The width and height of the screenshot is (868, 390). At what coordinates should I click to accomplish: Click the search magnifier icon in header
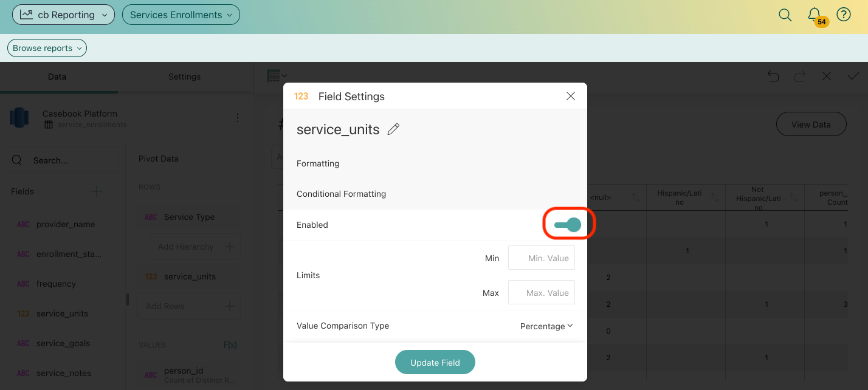(785, 15)
